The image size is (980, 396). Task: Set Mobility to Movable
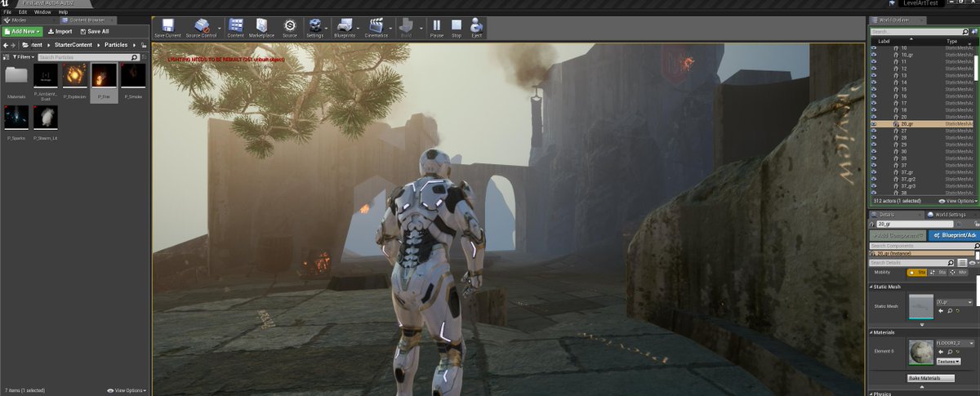[x=959, y=272]
